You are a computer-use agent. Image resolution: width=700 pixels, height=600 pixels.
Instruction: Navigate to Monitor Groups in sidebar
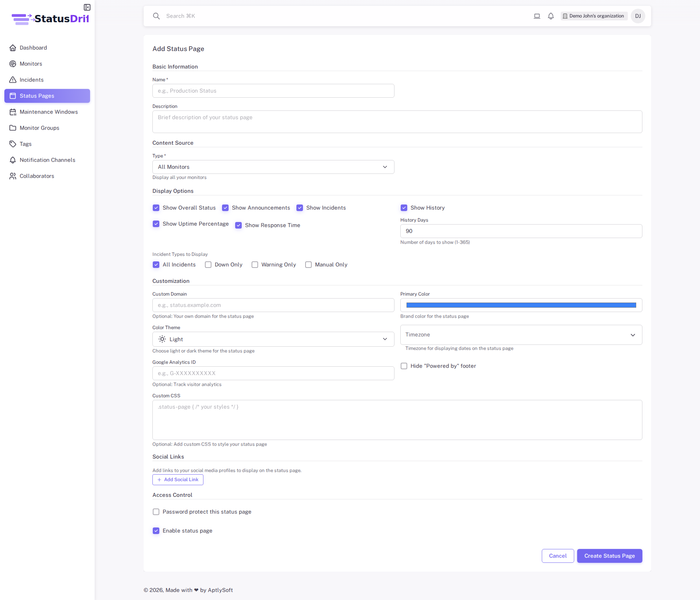pos(13,128)
